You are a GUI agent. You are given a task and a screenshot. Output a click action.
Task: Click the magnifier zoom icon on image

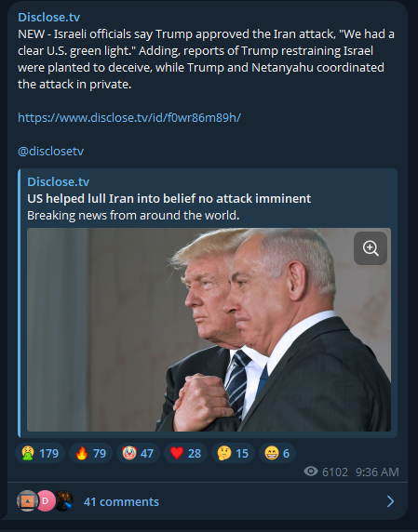371,248
